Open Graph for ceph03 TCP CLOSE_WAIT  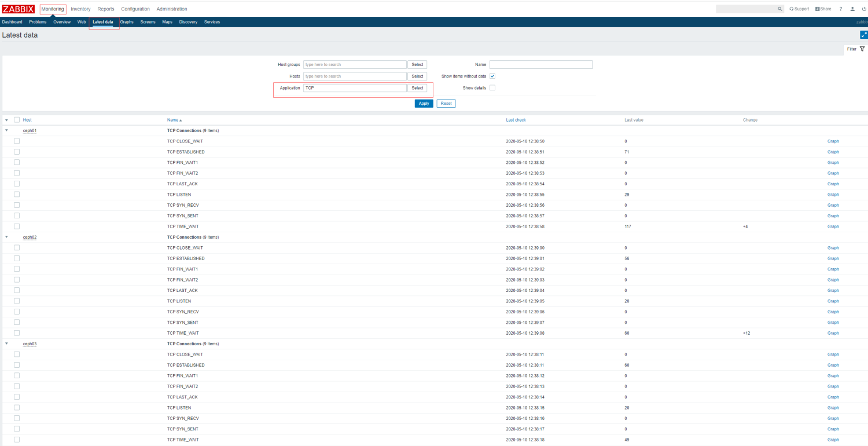pos(833,354)
